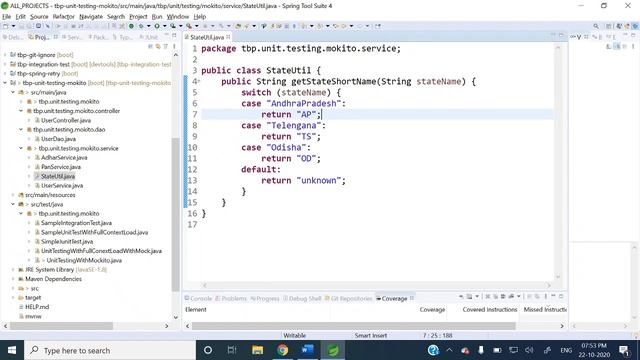The width and height of the screenshot is (640, 360).
Task: Switch to Word on the taskbar
Action: tap(307, 350)
